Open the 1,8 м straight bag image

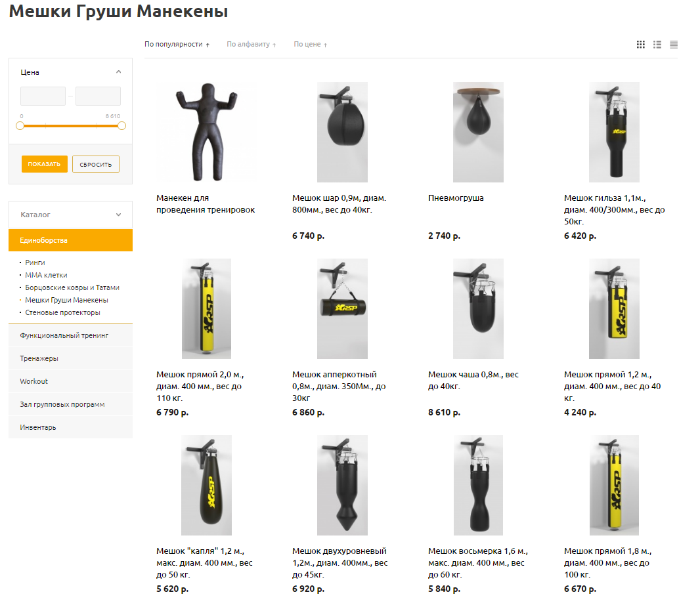pos(614,486)
